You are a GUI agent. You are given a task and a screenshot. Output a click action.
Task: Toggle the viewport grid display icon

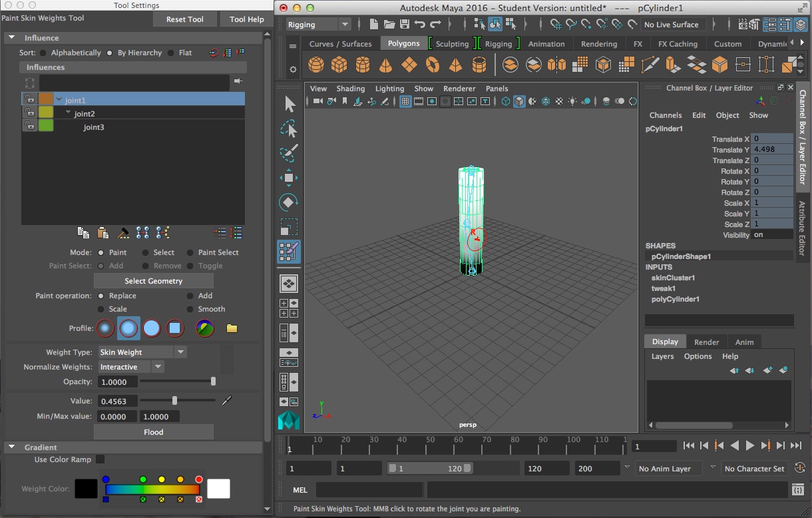(405, 101)
